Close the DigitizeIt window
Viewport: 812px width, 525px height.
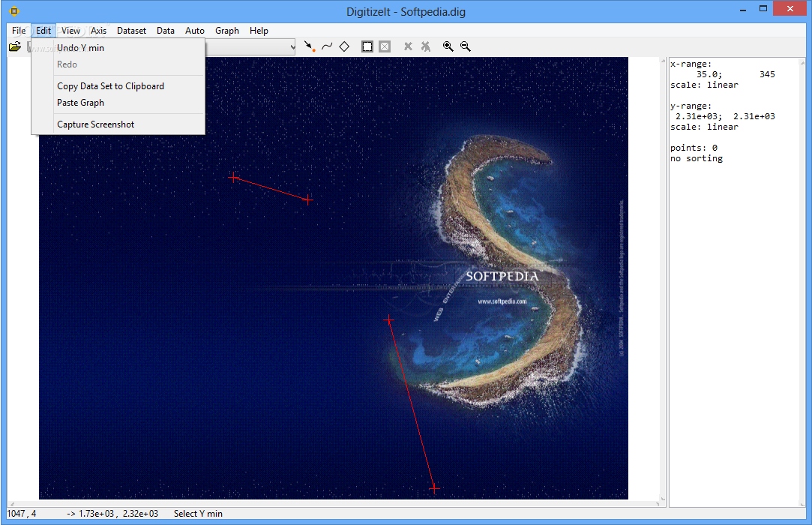pyautogui.click(x=790, y=8)
